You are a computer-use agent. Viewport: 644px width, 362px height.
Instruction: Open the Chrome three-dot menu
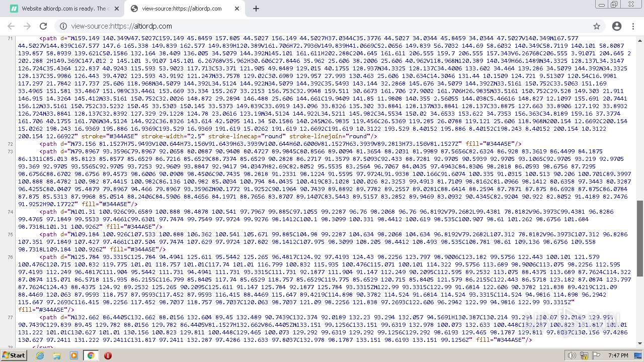633,26
